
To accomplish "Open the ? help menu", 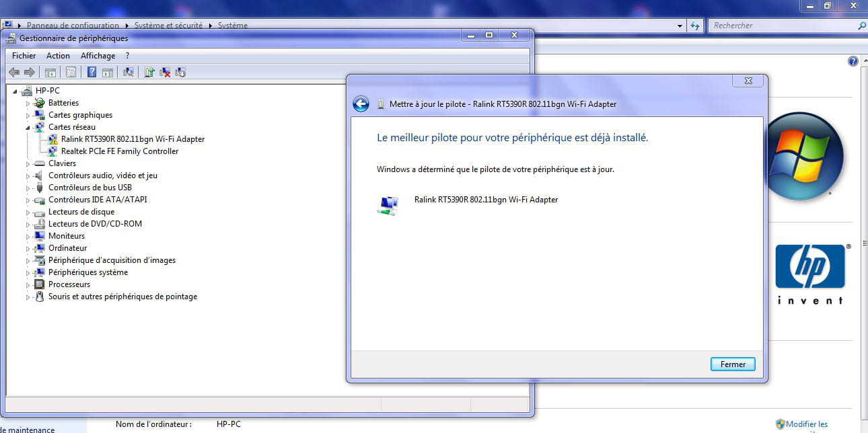I will point(127,56).
